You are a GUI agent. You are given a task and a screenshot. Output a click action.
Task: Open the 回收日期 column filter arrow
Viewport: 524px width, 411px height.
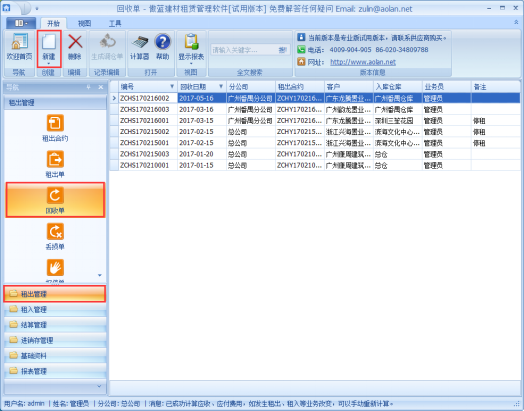pyautogui.click(x=221, y=87)
